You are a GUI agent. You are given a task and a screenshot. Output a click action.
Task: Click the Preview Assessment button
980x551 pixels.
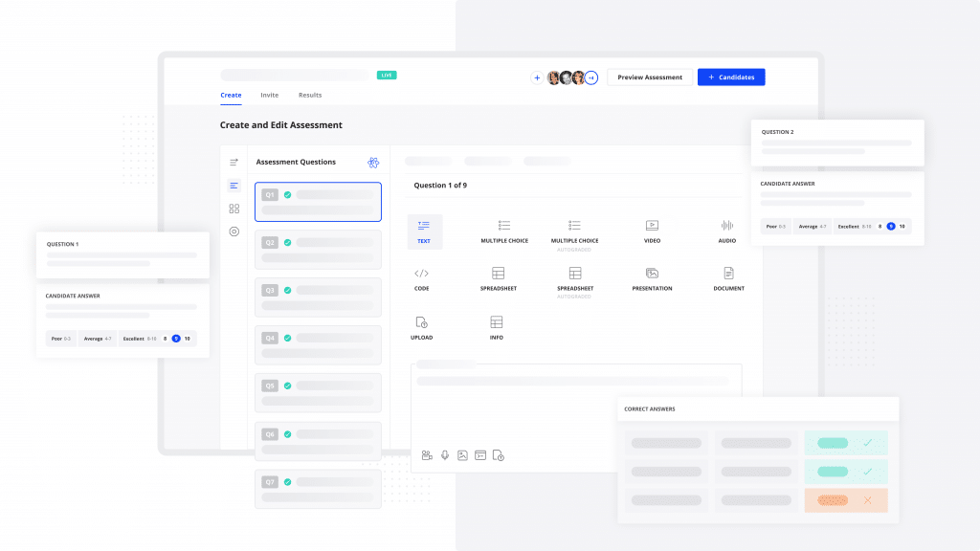(x=650, y=77)
